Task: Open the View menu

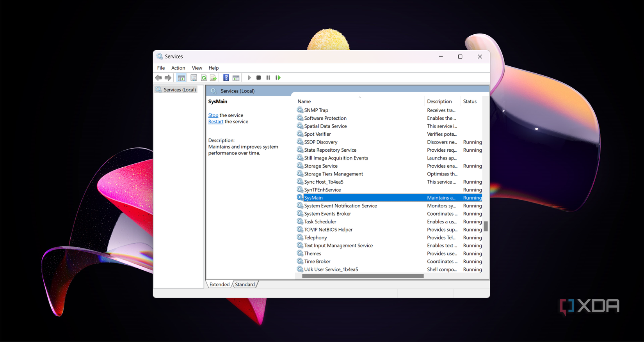Action: pos(197,68)
